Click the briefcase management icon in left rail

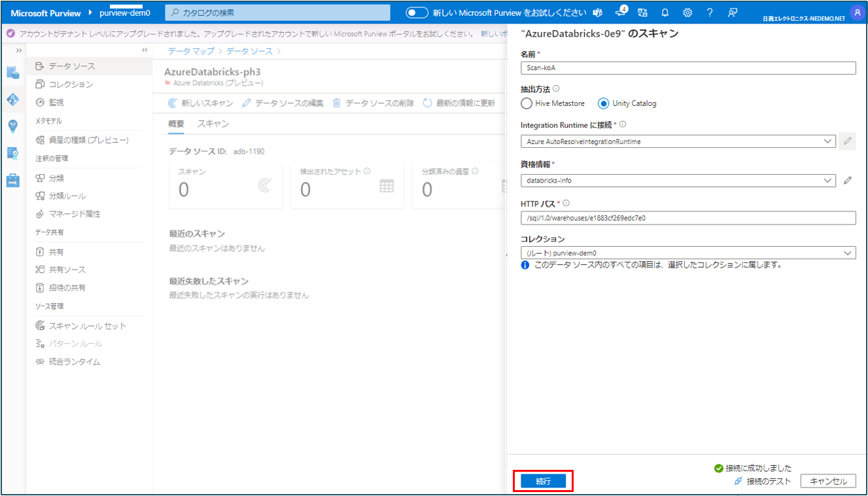(x=13, y=180)
